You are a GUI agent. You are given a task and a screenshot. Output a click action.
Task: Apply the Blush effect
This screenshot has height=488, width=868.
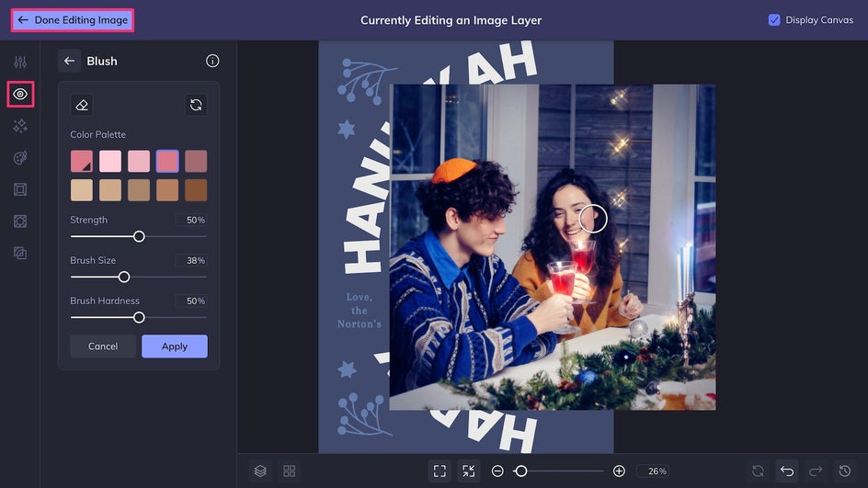[175, 346]
